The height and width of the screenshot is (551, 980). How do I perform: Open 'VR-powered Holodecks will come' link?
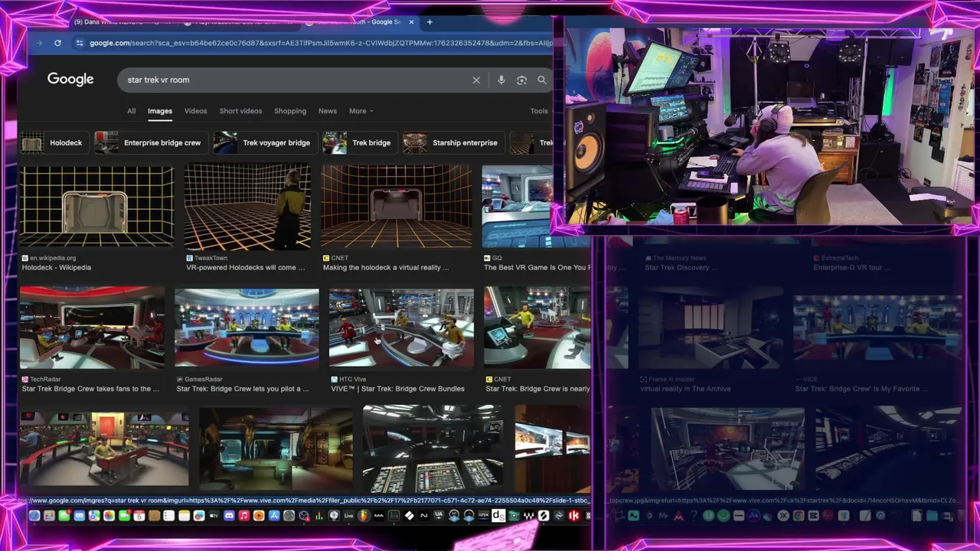pyautogui.click(x=246, y=268)
